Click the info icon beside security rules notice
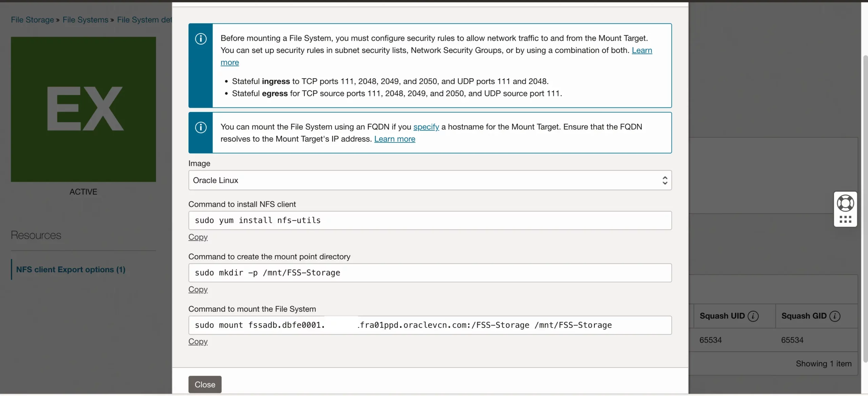Screen dimensions: 868x396 201,39
